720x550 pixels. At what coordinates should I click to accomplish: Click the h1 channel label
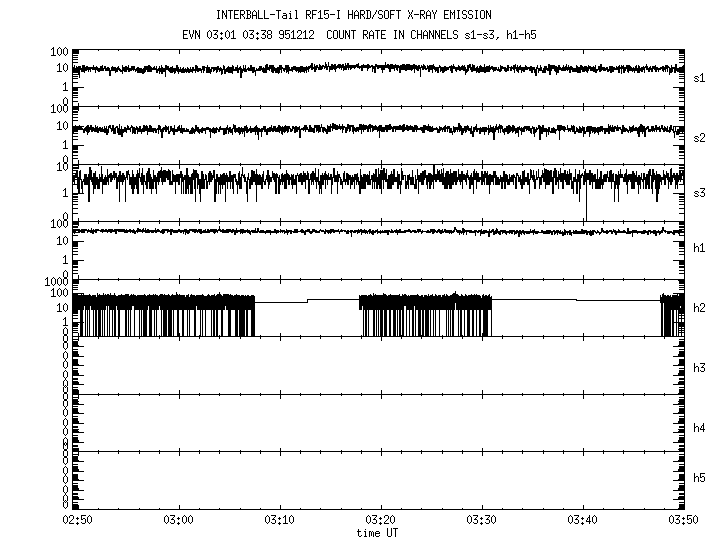click(701, 248)
